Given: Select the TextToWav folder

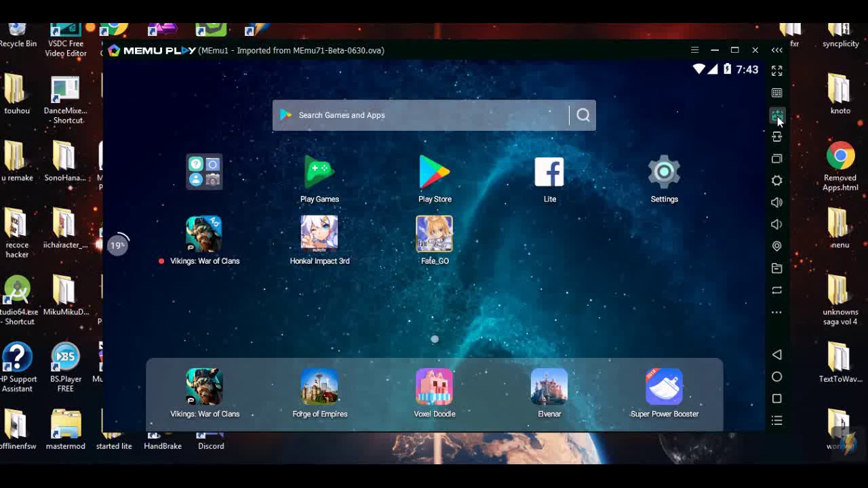Looking at the screenshot, I should point(840,363).
